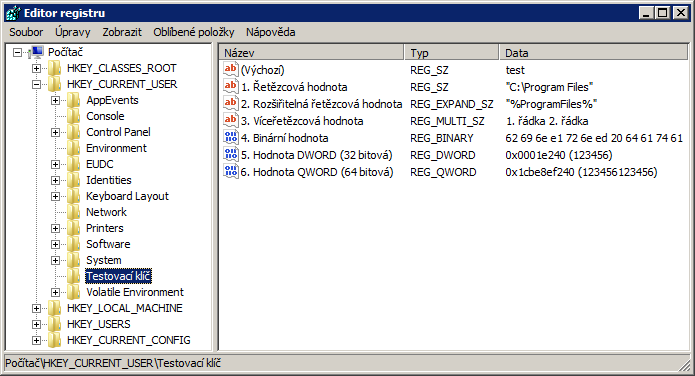The height and width of the screenshot is (376, 695).
Task: Open the Soubor menu
Action: 26,32
